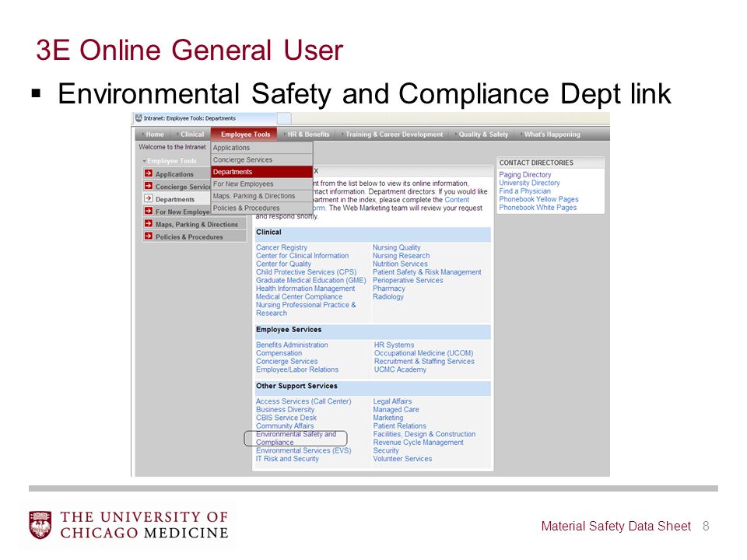The height and width of the screenshot is (560, 747).
Task: Select Applications in the dropdown menu
Action: 261,148
